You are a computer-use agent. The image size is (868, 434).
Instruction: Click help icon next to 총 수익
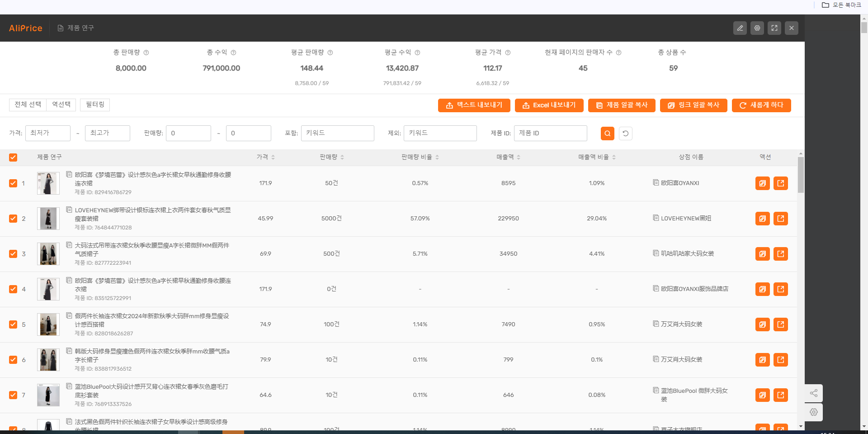point(233,52)
